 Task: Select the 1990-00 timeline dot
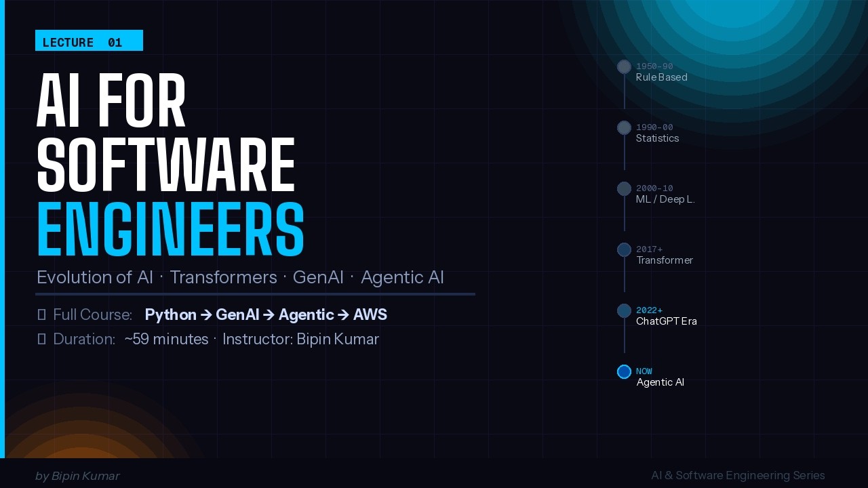(624, 127)
